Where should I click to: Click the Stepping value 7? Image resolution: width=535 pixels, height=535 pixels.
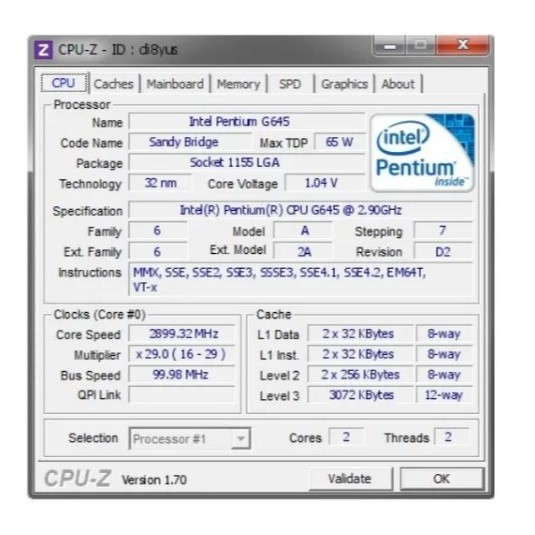click(443, 231)
